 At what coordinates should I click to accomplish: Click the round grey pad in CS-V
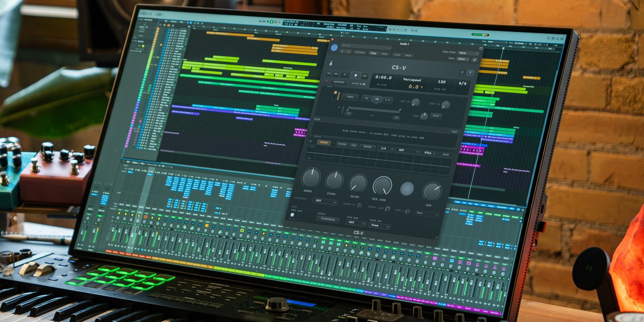point(407,189)
